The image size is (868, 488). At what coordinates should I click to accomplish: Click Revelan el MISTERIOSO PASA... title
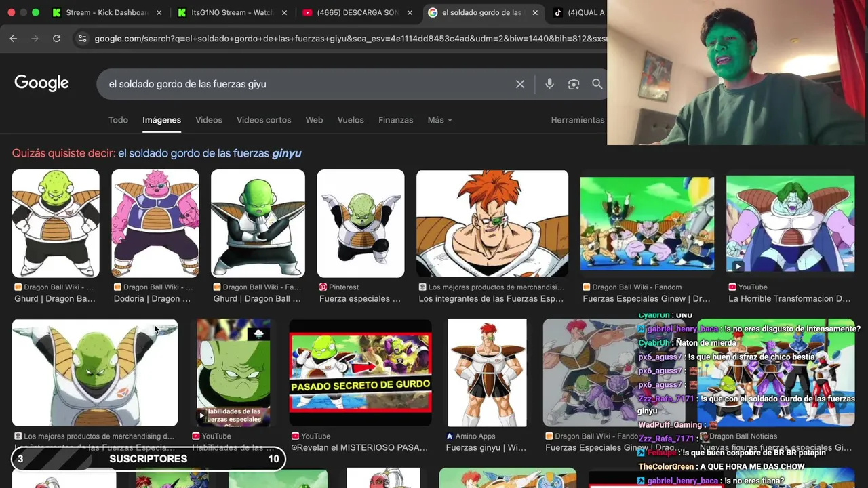[359, 448]
